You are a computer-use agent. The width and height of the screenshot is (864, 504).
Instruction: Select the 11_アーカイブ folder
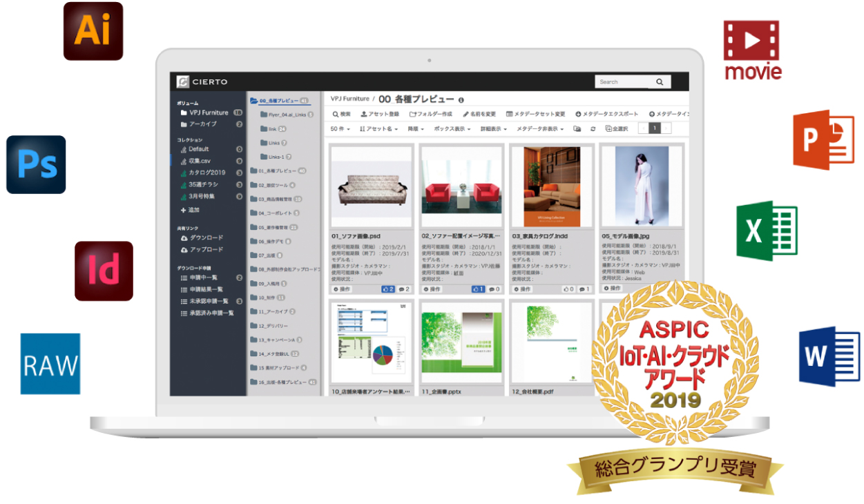(x=273, y=311)
